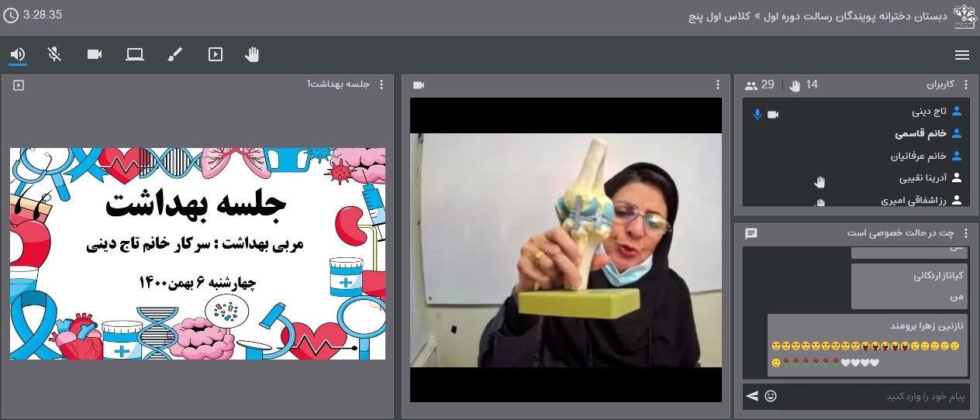Toggle the speaker audio icon
Image resolution: width=980 pixels, height=420 pixels.
click(x=18, y=54)
